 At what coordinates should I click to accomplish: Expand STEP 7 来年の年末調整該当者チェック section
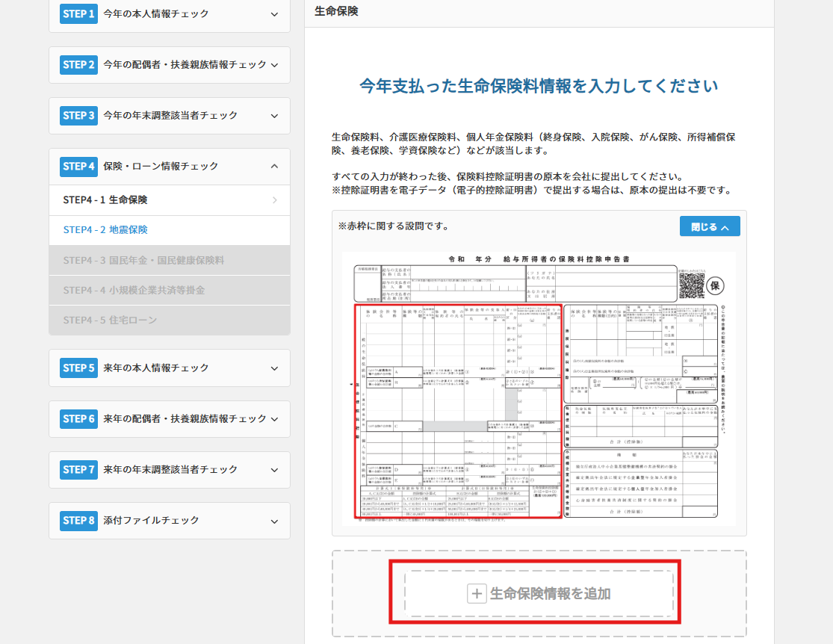click(170, 470)
